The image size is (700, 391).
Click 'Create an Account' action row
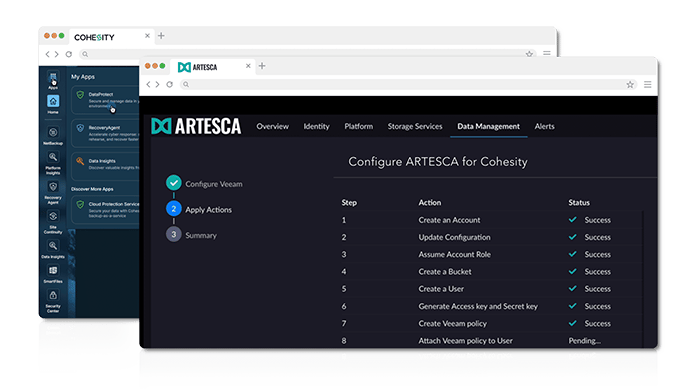tap(491, 220)
